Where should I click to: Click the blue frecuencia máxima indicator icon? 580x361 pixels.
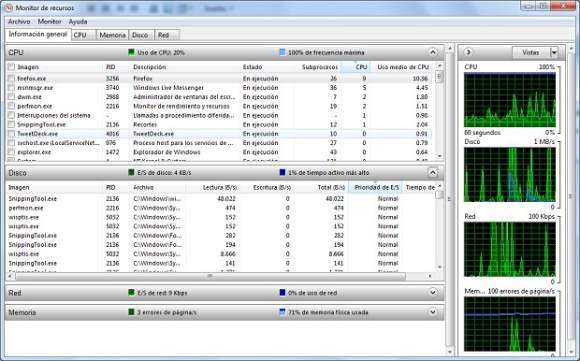(282, 52)
